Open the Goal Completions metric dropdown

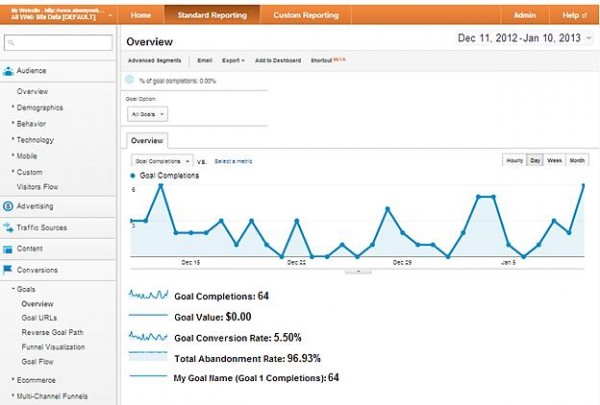(x=161, y=160)
